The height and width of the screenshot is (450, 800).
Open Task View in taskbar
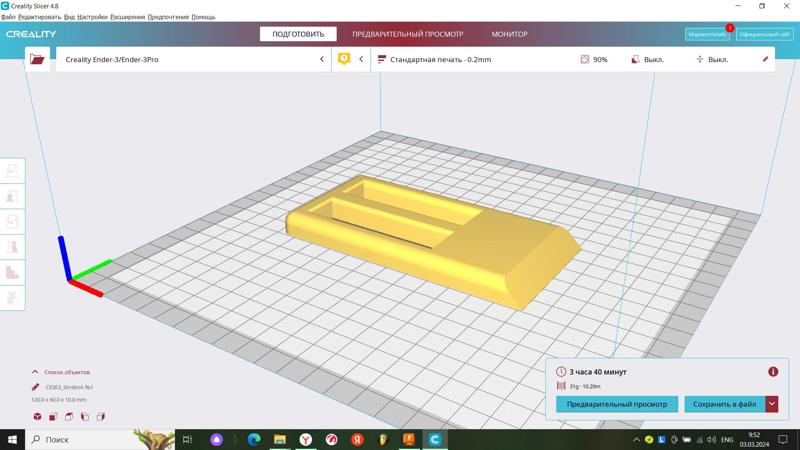(x=187, y=439)
